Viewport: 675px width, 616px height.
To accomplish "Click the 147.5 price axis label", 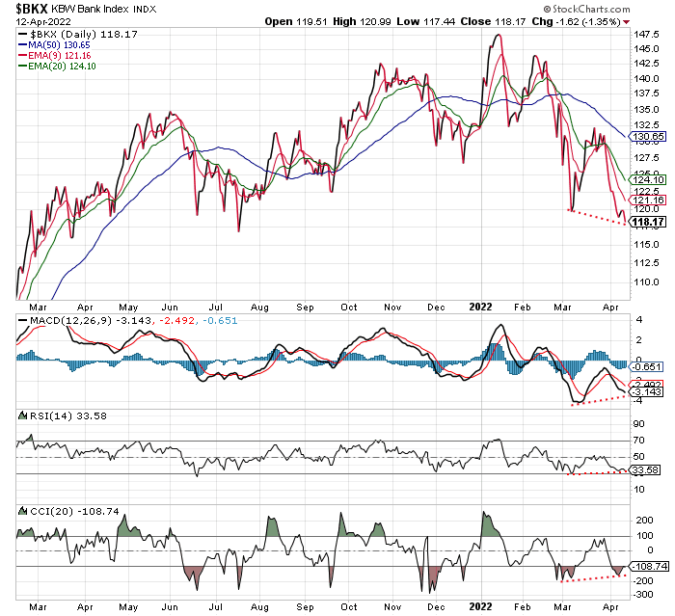I will pos(647,35).
